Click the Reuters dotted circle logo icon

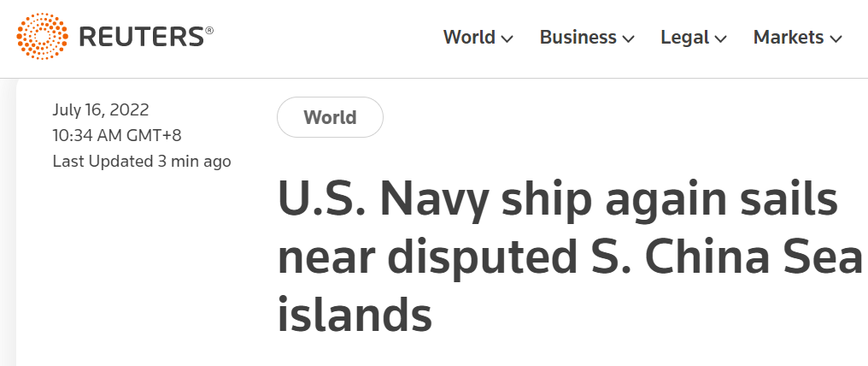(x=41, y=37)
